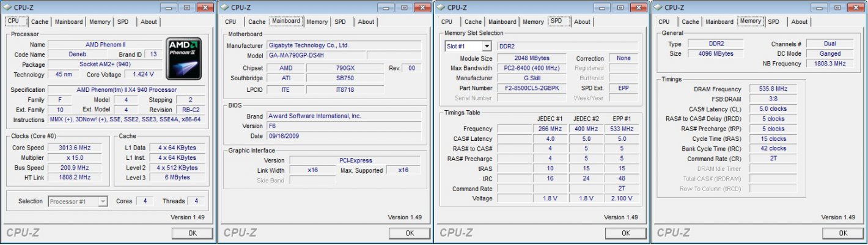Close the Memory CPU-Z window

click(855, 7)
